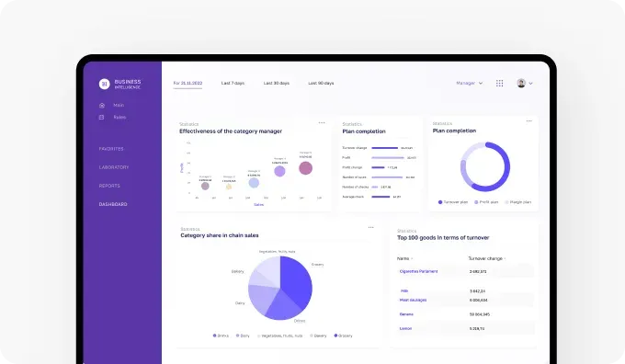Click the user avatar picture
This screenshot has height=364, width=625.
(521, 83)
